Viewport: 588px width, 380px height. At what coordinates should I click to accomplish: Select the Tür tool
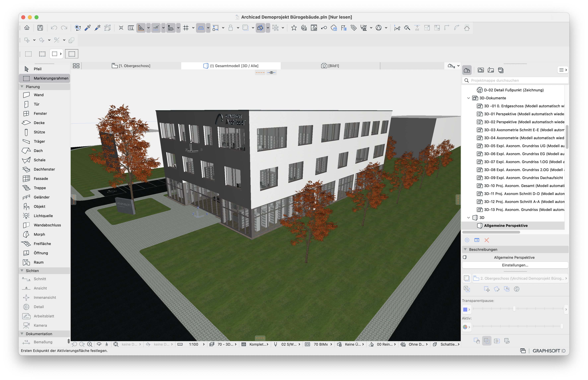click(44, 104)
